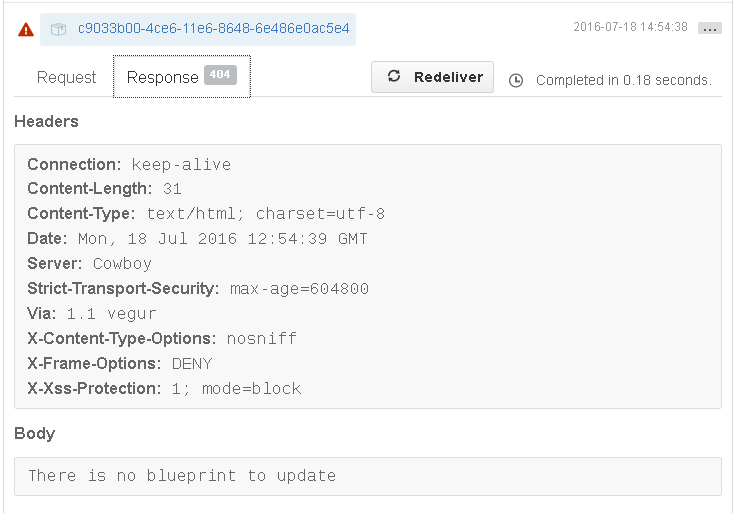Screen dimensions: 736x513
Task: Click the Completed in 0.18 seconds text
Action: tap(624, 80)
